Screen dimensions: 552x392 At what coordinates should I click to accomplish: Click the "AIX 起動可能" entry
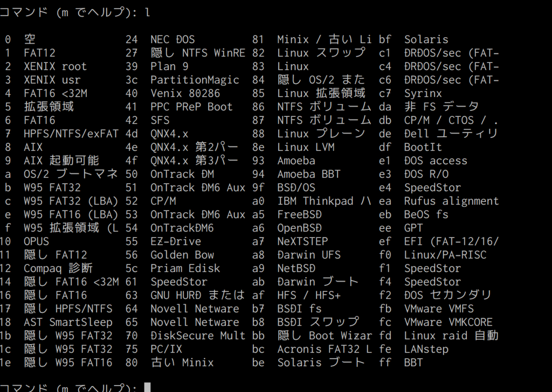pyautogui.click(x=61, y=160)
